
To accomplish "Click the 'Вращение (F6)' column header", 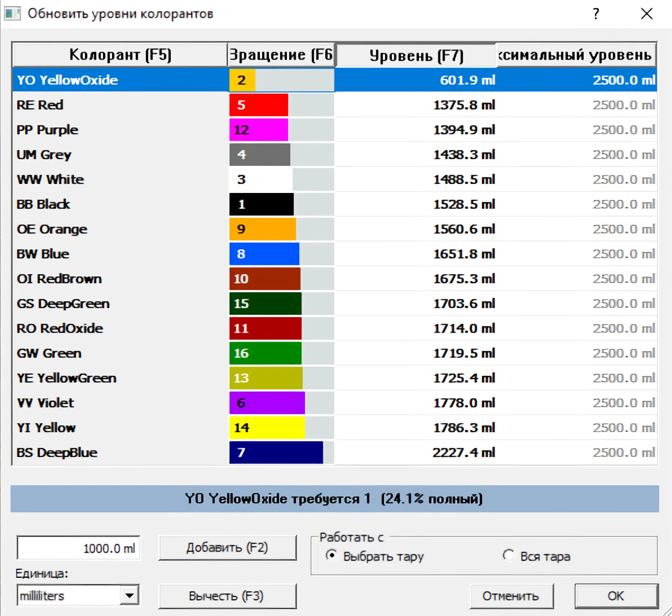I will click(x=281, y=55).
